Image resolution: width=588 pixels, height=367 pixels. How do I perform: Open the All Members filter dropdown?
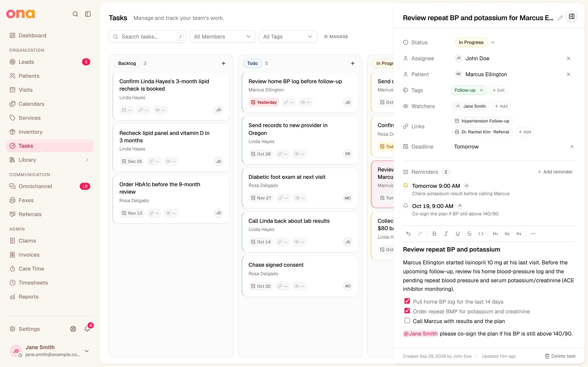point(223,37)
